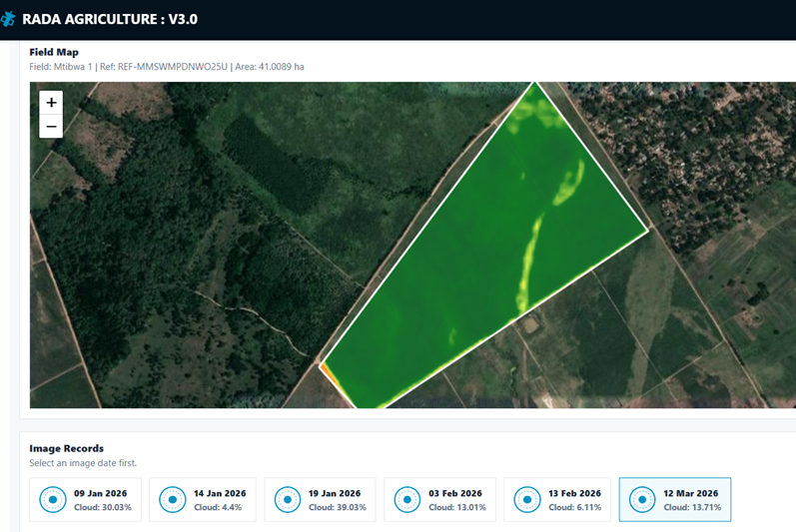Click the Field Map heading
Image resolution: width=796 pixels, height=532 pixels.
coord(54,52)
